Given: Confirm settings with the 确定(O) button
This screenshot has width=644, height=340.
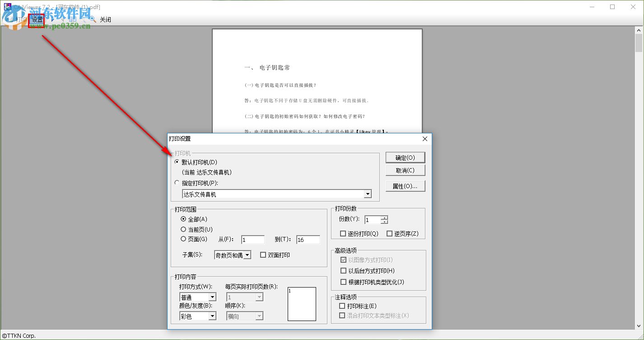Looking at the screenshot, I should [x=405, y=157].
